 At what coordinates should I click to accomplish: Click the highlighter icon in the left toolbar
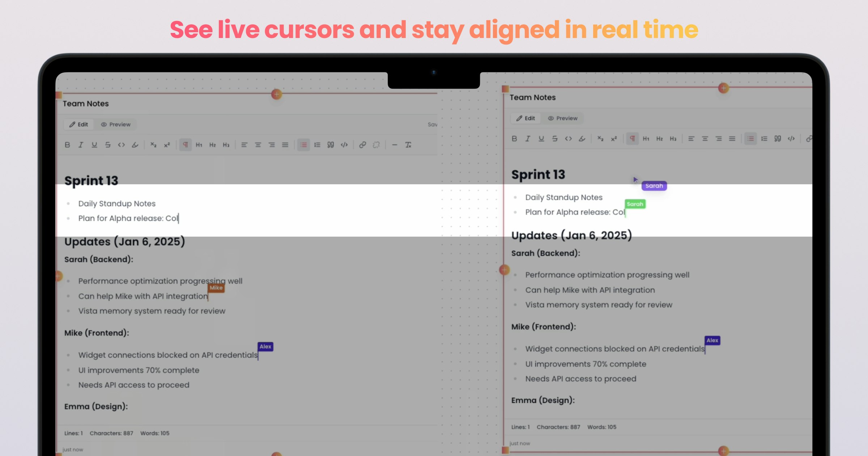pos(135,145)
